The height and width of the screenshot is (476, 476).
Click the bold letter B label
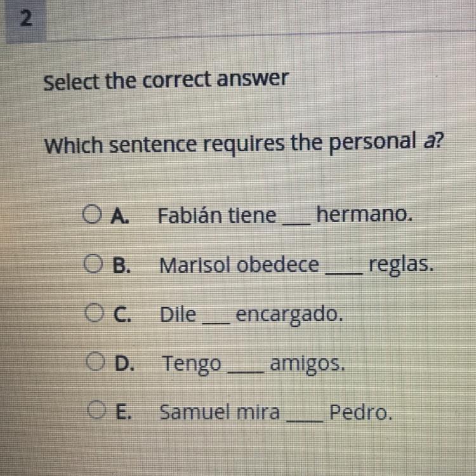pos(121,266)
